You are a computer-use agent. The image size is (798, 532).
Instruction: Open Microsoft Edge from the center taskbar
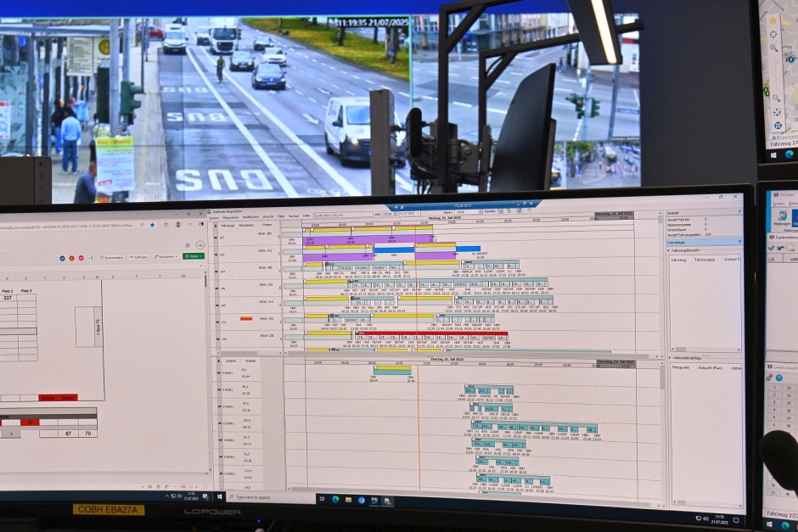pos(335,500)
